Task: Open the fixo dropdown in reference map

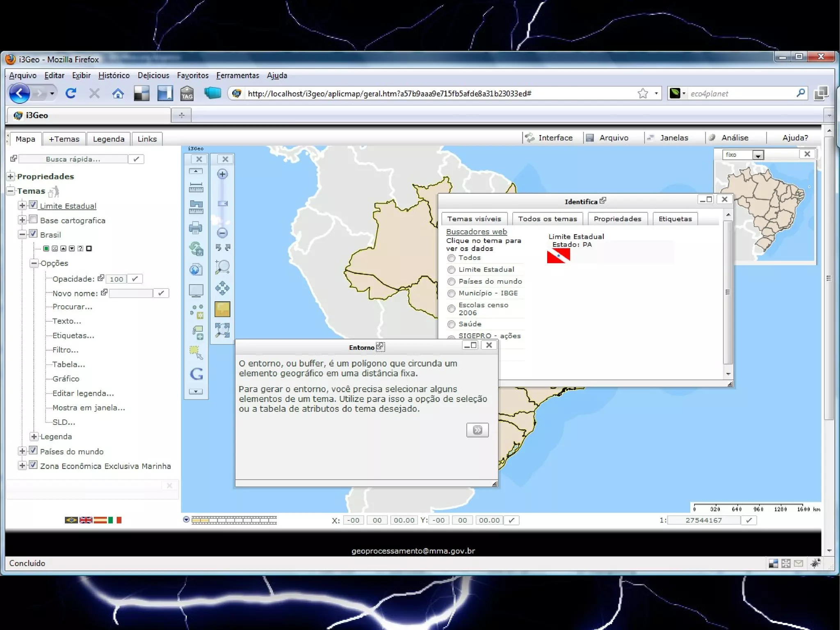Action: [x=758, y=155]
